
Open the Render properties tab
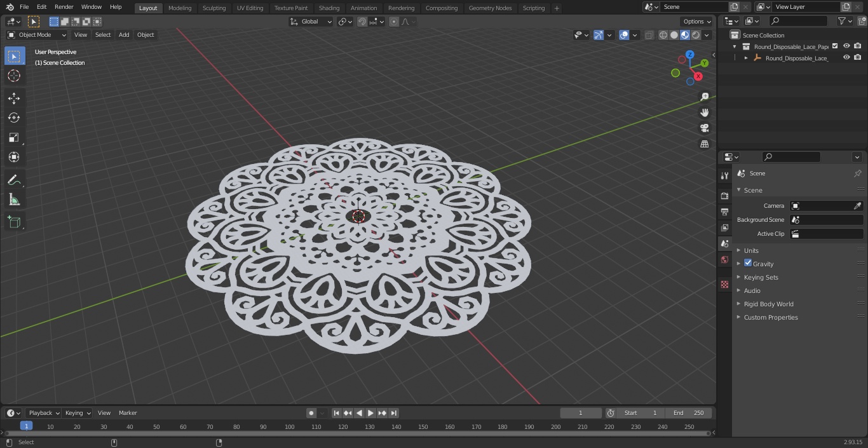(x=724, y=196)
